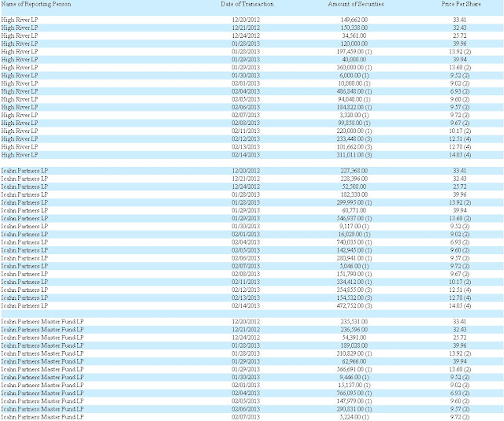The width and height of the screenshot is (504, 421).
Task: Click 'High River LP' in the 149,662.00 row
Action: click(x=20, y=20)
